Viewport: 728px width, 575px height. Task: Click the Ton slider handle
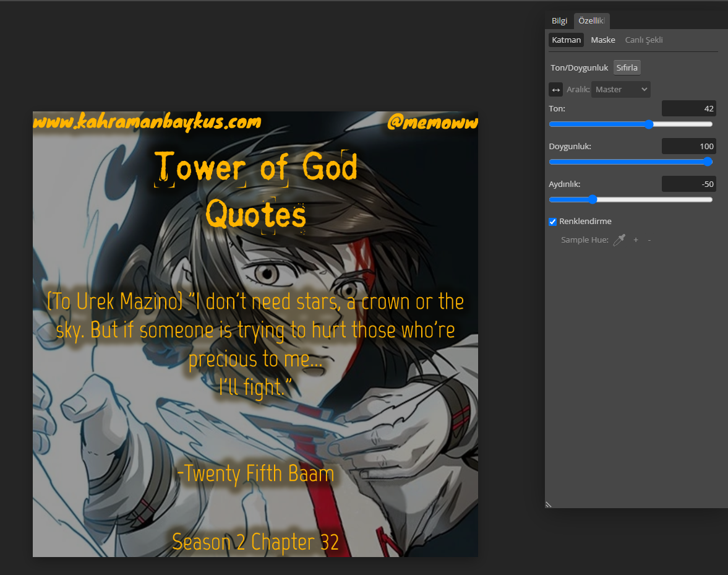pyautogui.click(x=649, y=124)
